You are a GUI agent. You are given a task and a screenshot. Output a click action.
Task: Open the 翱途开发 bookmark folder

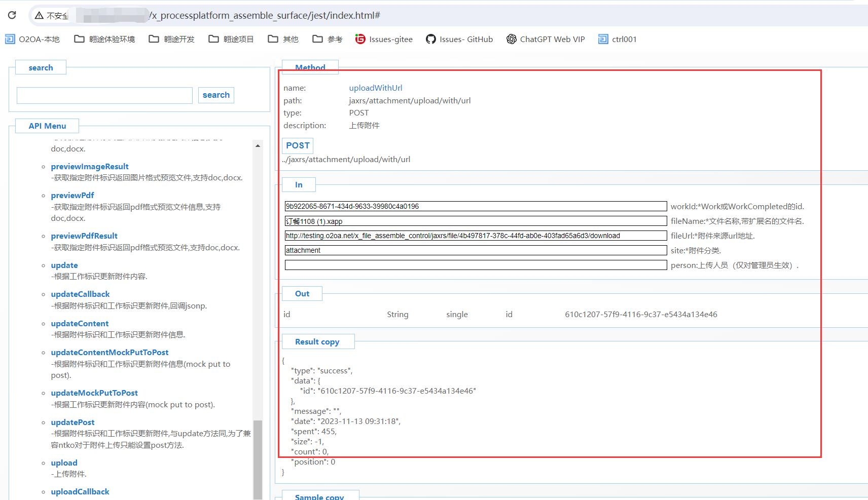point(171,39)
